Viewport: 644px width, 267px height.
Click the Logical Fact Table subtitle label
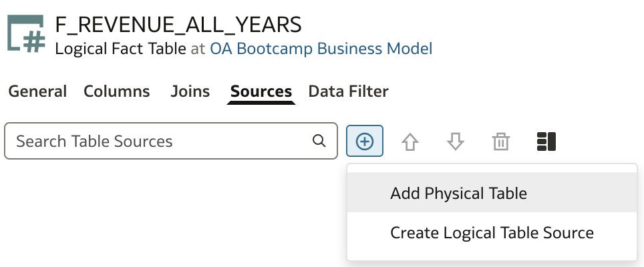pos(120,49)
